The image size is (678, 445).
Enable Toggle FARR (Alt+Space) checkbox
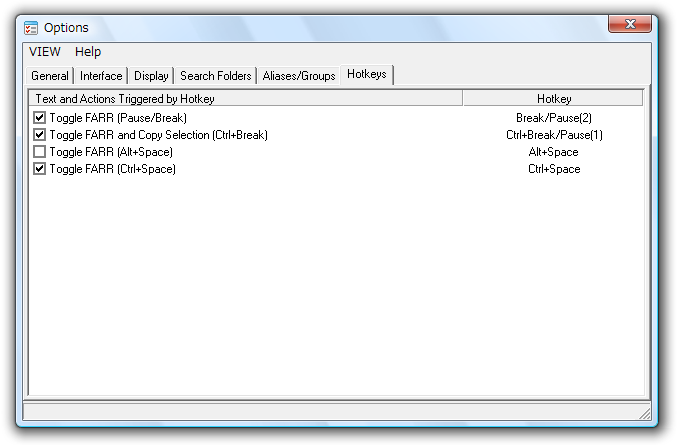[x=39, y=152]
